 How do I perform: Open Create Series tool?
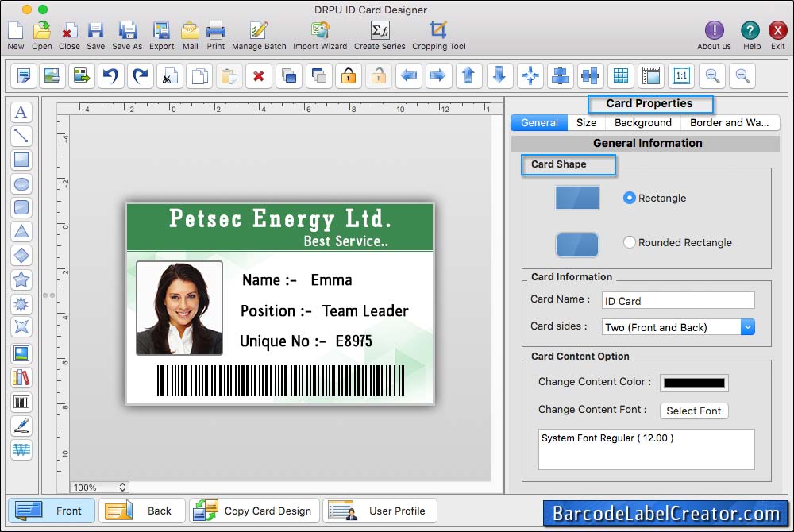tap(380, 36)
